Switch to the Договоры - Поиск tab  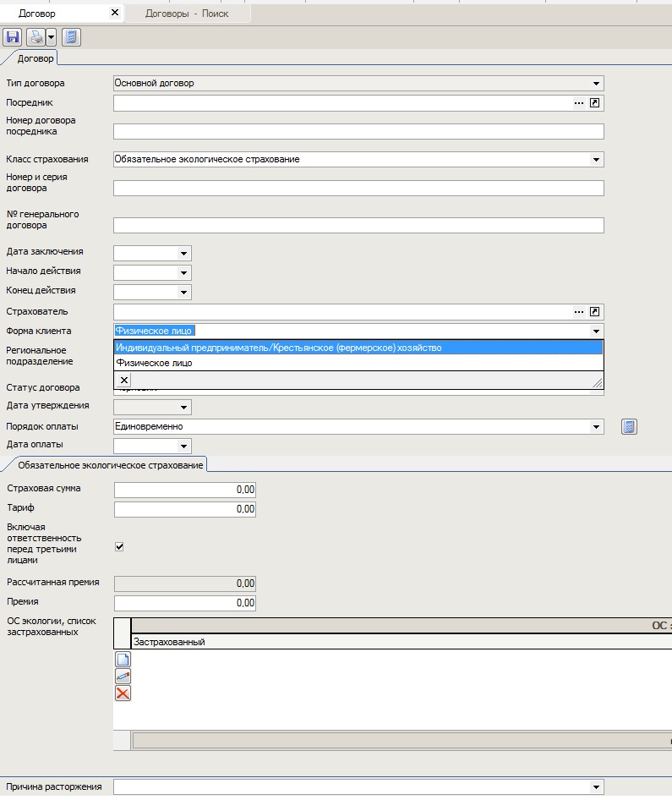coord(187,14)
